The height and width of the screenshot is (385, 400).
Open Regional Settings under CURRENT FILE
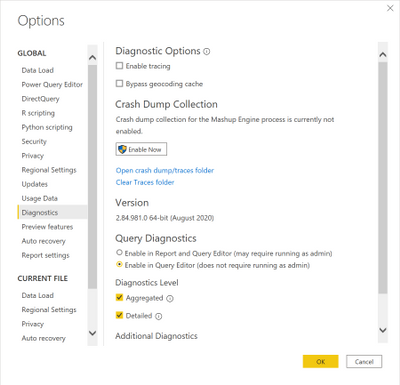(49, 310)
